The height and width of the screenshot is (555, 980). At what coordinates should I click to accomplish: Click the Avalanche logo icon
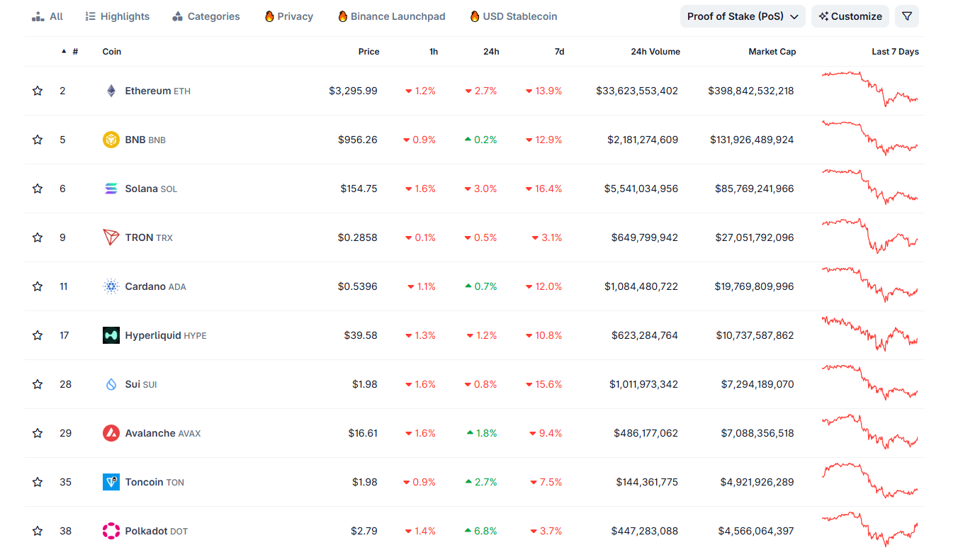(x=111, y=433)
